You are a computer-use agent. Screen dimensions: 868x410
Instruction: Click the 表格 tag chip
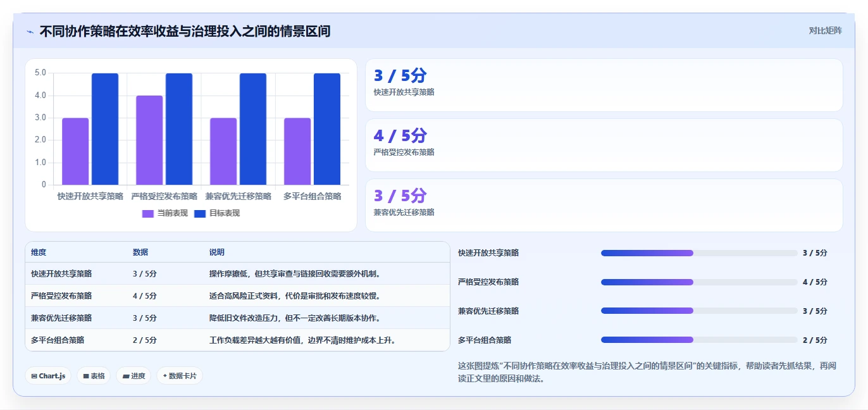[94, 376]
